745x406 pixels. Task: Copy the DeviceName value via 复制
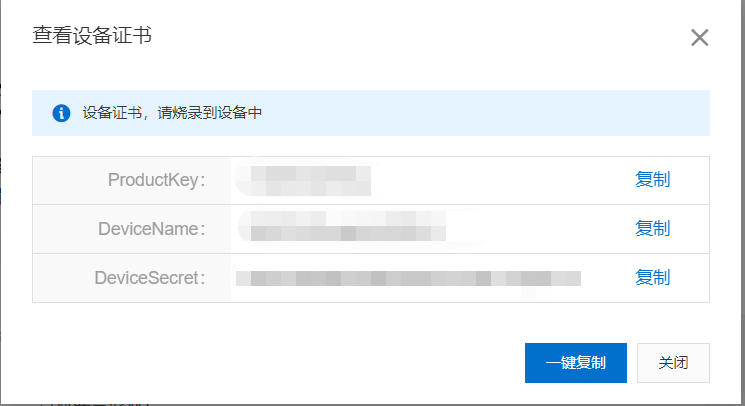coord(652,228)
